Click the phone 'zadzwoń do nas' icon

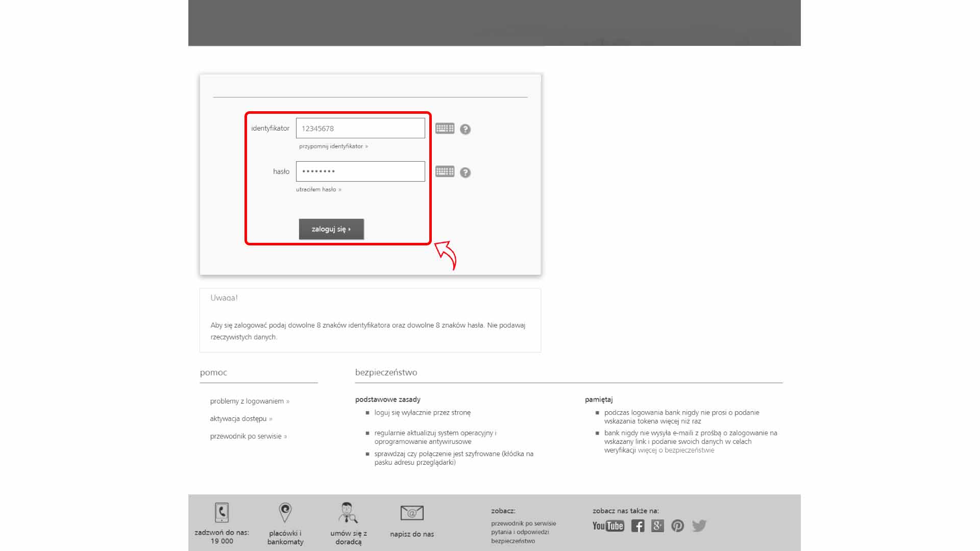pyautogui.click(x=222, y=513)
